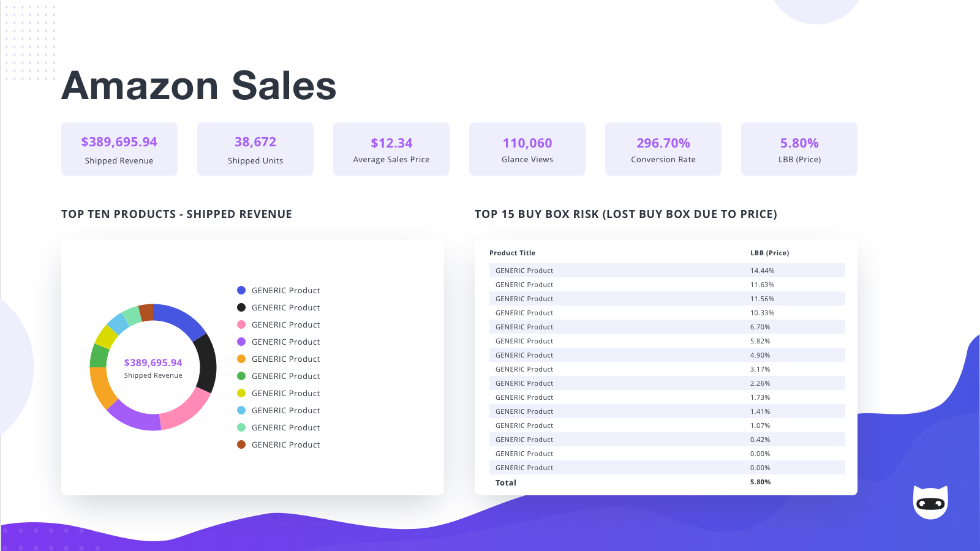Select the purple donut chart segment
Screen dimensions: 980x551
coord(133,416)
